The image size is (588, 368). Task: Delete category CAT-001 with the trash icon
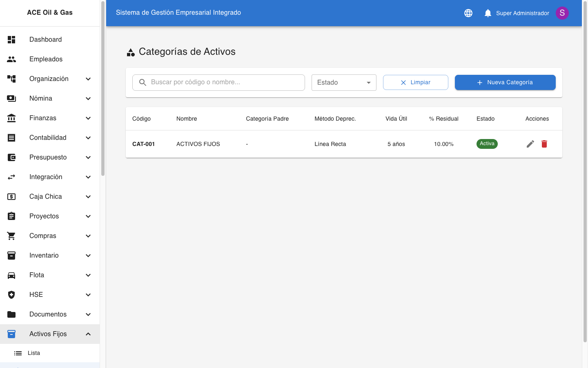click(x=544, y=144)
